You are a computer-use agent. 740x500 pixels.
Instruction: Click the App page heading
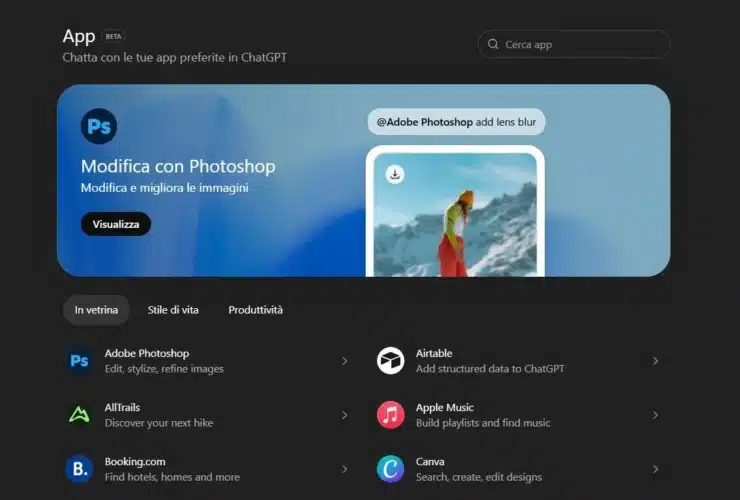[x=79, y=36]
